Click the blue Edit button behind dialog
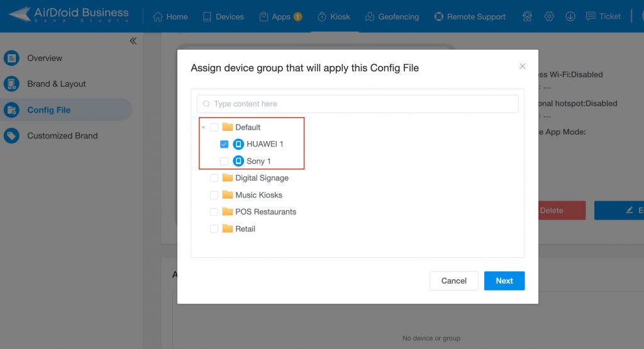 [x=619, y=210]
